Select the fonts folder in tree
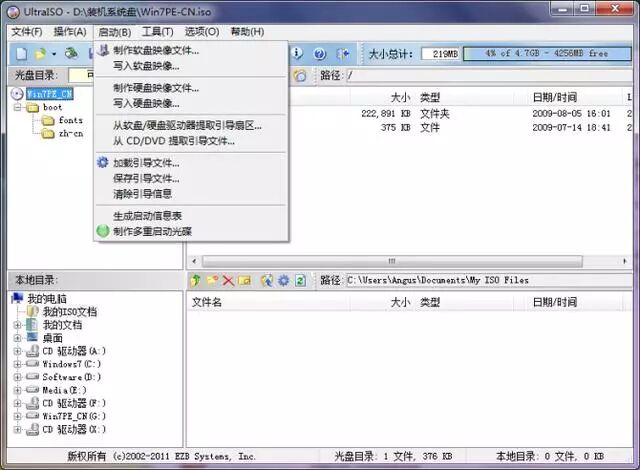The width and height of the screenshot is (640, 470). point(71,120)
